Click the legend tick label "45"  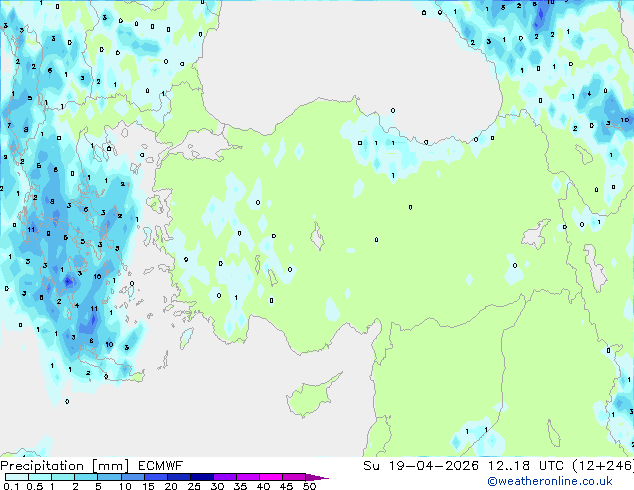286,486
